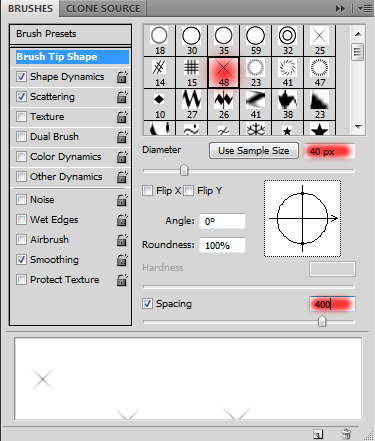Toggle the lock beside Other Dynamics
This screenshot has width=375, height=441.
(x=122, y=177)
